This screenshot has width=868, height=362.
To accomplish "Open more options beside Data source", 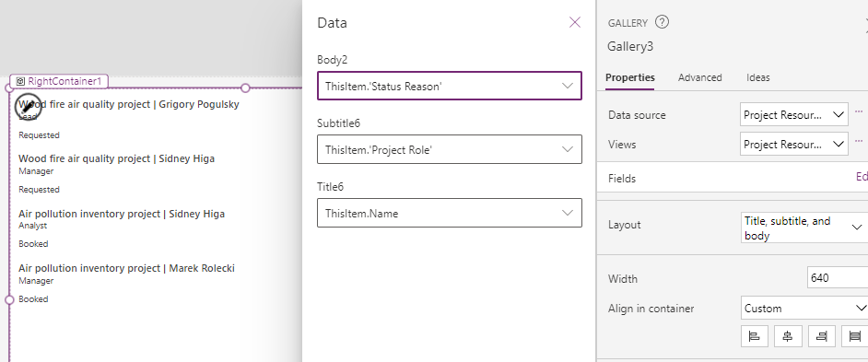I will [x=859, y=111].
